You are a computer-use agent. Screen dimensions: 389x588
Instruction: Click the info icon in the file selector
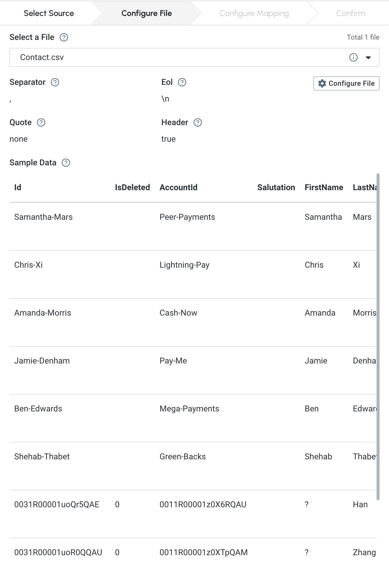(353, 57)
